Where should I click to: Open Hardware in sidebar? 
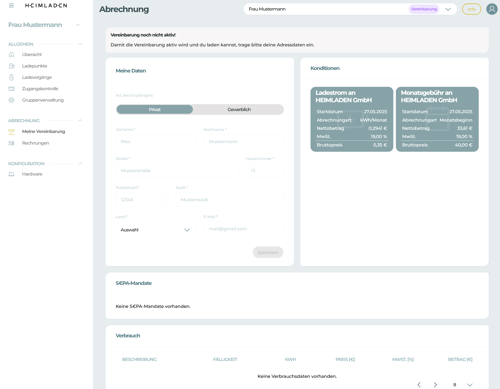point(32,174)
